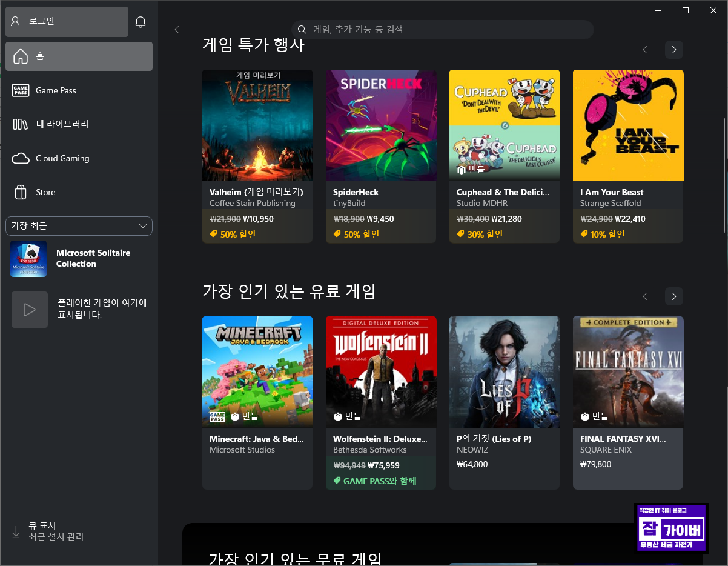Click the tag icon beside GAME PASS와 함께
Image resolution: width=728 pixels, height=566 pixels.
[x=337, y=481]
